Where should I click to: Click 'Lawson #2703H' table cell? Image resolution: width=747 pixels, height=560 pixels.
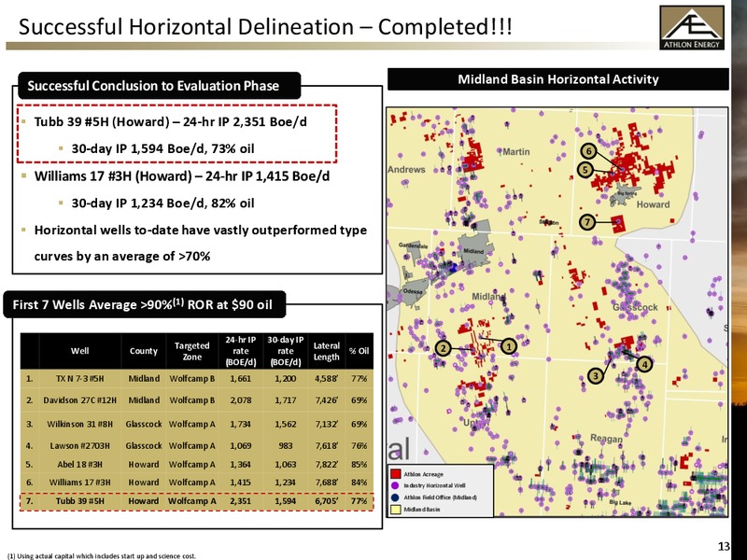pos(79,446)
